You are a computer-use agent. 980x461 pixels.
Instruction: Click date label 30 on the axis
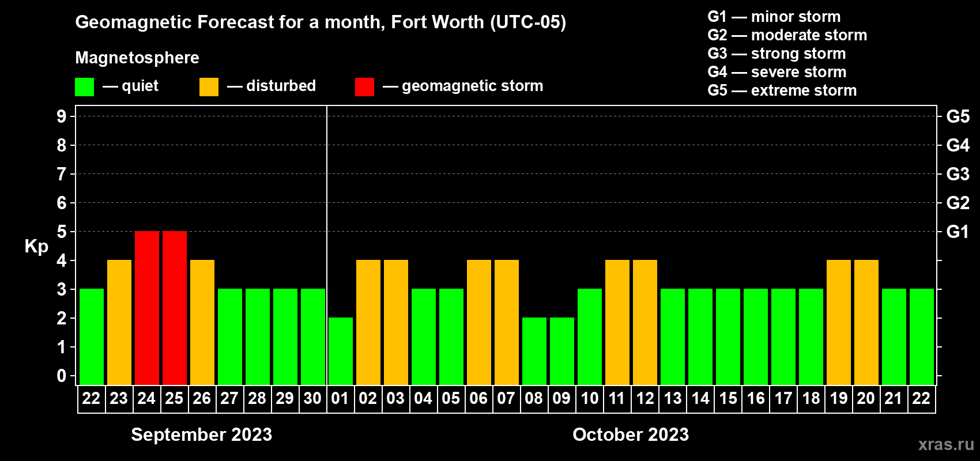(312, 399)
